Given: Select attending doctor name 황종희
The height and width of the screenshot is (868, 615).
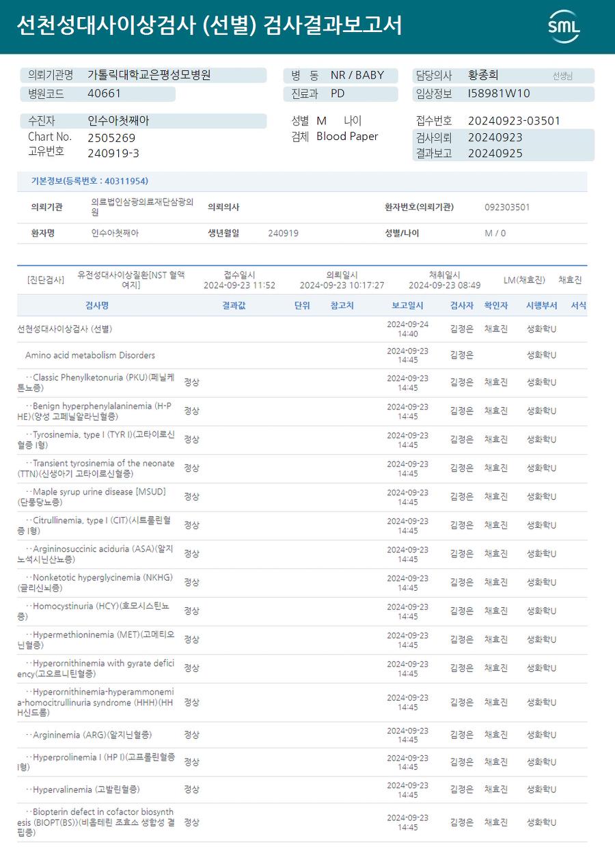Looking at the screenshot, I should [x=483, y=75].
